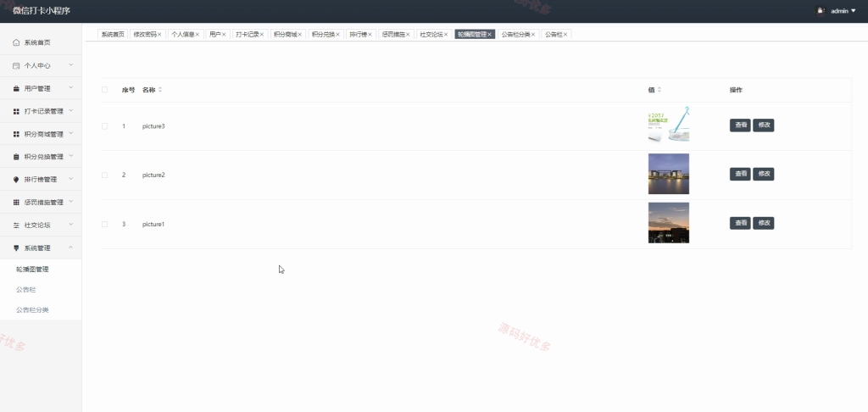Open 公告栏分类 in the sidebar submenu
The width and height of the screenshot is (868, 412).
[x=33, y=310]
